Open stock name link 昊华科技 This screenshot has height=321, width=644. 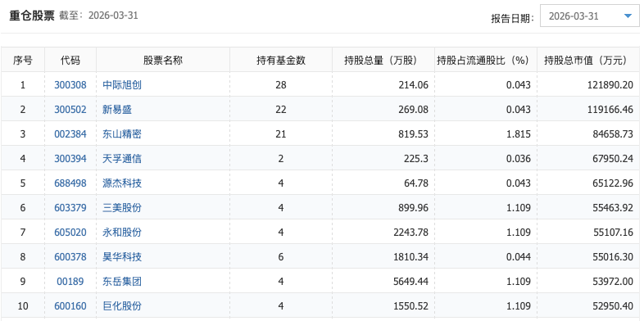pos(122,257)
